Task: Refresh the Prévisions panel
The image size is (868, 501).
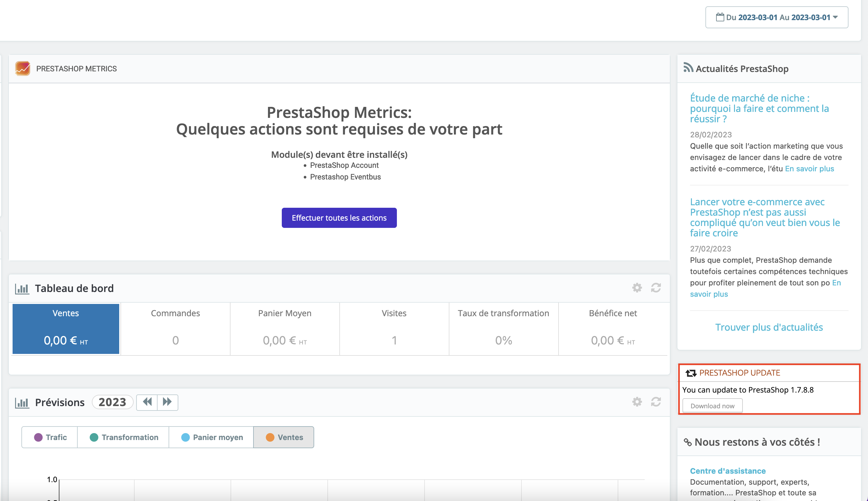Action: tap(656, 402)
